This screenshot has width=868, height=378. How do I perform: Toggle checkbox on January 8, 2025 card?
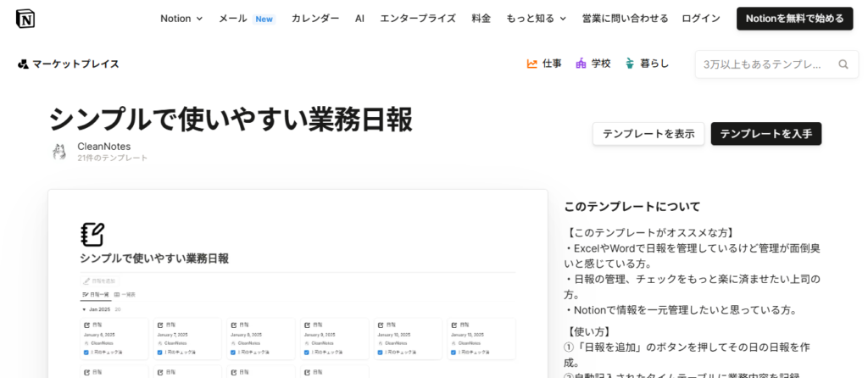(x=233, y=352)
